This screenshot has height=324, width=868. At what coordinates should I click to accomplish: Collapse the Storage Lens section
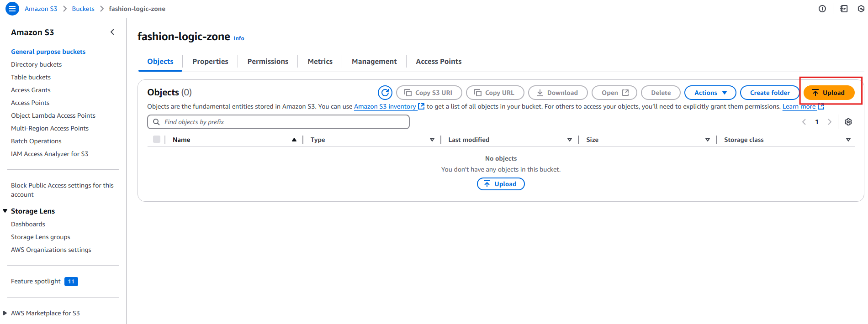5,211
